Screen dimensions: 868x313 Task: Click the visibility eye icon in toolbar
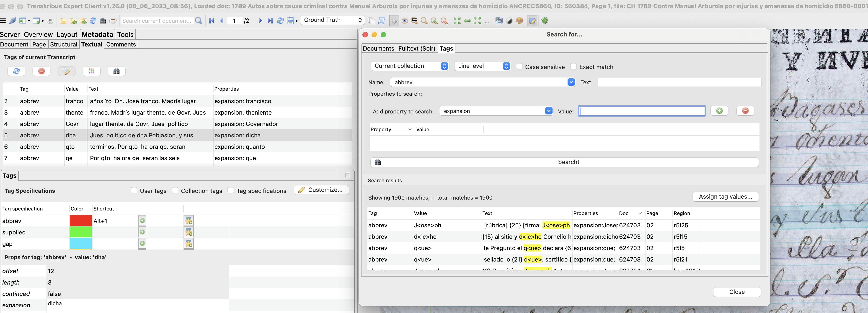click(404, 21)
